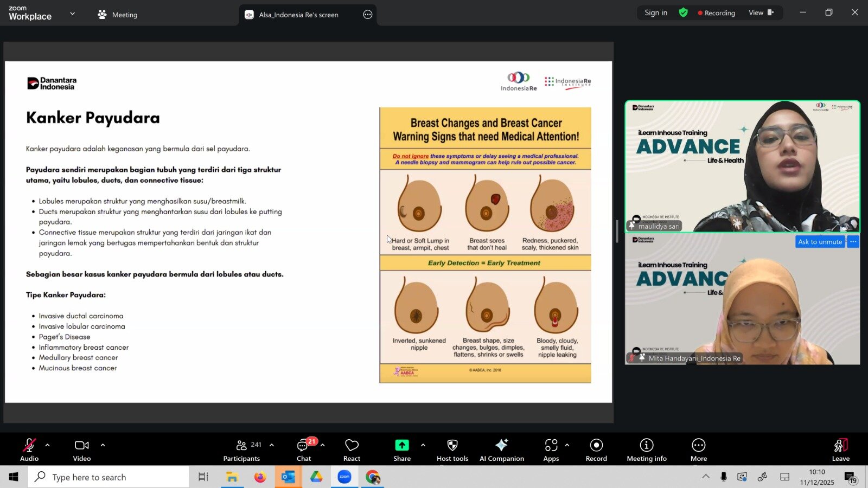Toggle the Record button
The width and height of the screenshot is (868, 488).
(x=596, y=450)
